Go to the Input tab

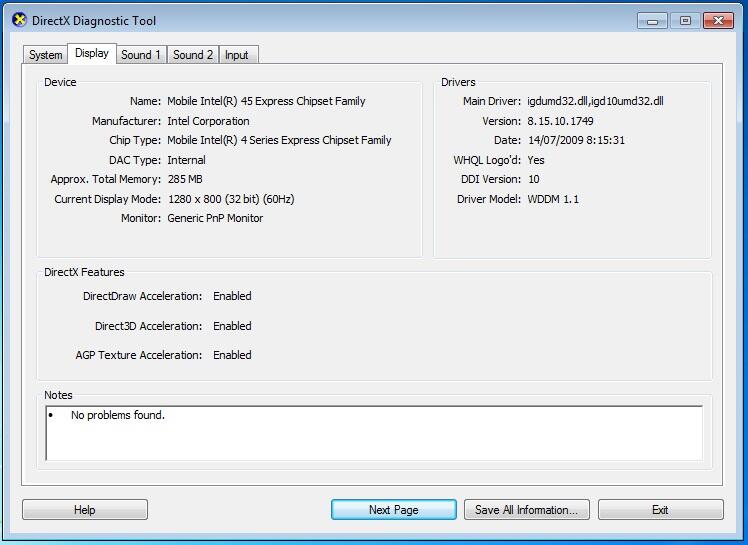coord(237,55)
